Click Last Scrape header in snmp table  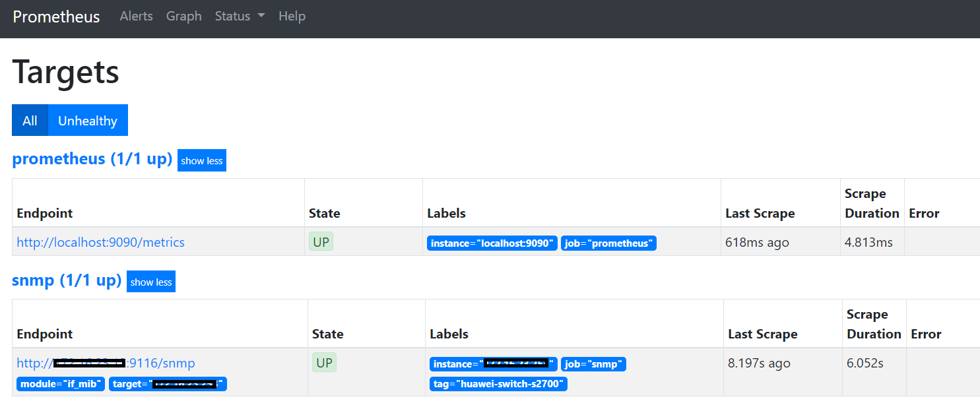point(763,334)
